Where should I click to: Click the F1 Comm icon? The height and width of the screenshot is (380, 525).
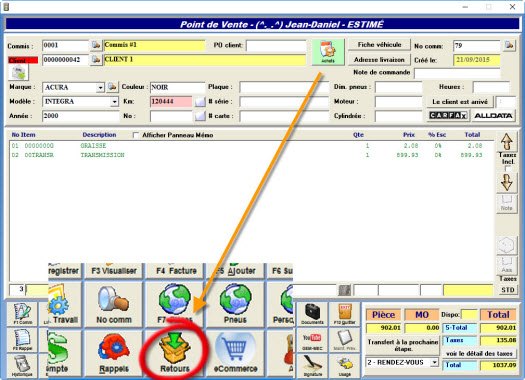[22, 313]
